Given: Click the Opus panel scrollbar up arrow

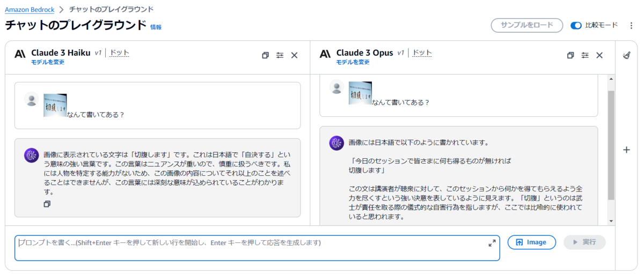Looking at the screenshot, I should [611, 79].
